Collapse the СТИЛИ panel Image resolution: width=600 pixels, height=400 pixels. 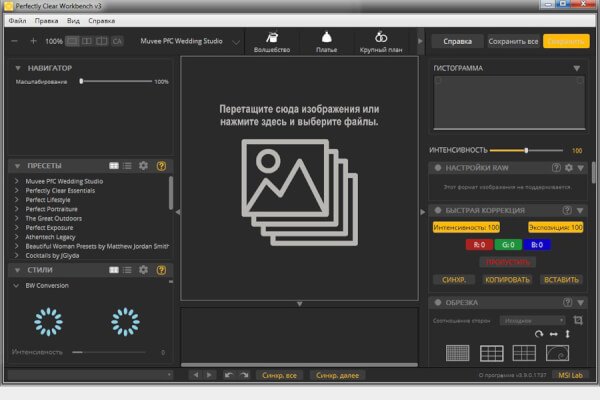(x=17, y=270)
